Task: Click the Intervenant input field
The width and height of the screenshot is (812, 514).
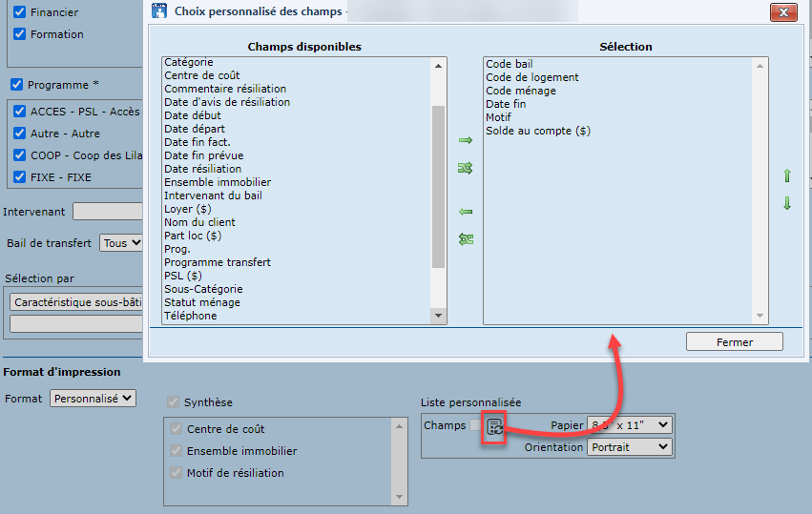Action: pyautogui.click(x=107, y=211)
